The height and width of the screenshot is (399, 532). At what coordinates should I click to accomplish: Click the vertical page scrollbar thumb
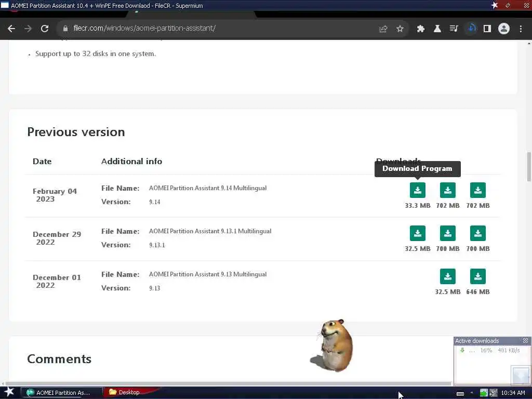[529, 167]
